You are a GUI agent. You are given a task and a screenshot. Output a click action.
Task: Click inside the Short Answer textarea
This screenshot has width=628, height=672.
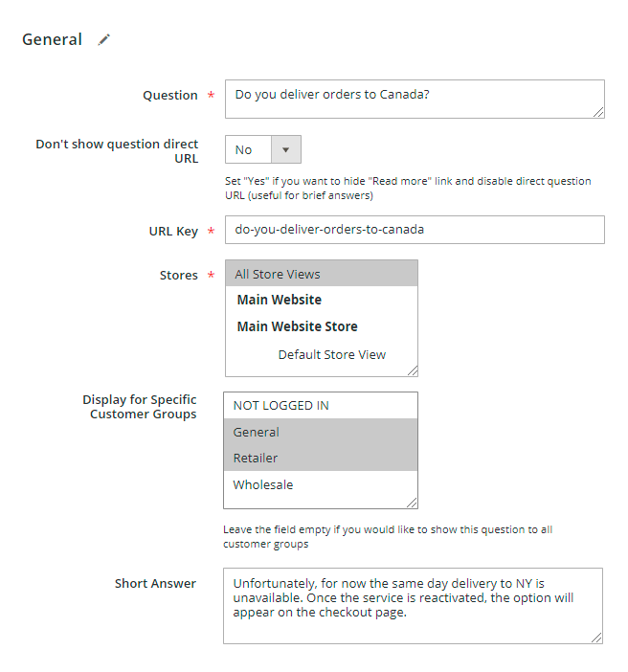click(413, 606)
